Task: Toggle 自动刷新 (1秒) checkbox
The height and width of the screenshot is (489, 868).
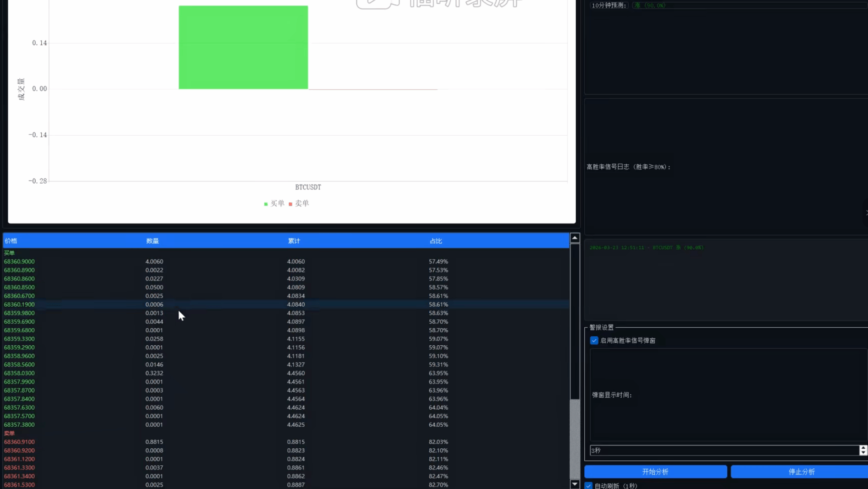Action: [x=589, y=486]
